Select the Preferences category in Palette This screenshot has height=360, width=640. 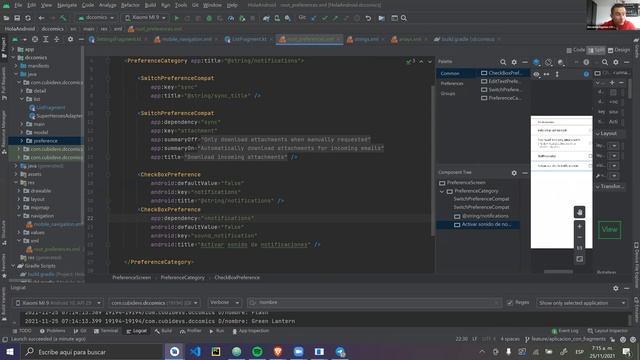pyautogui.click(x=452, y=83)
